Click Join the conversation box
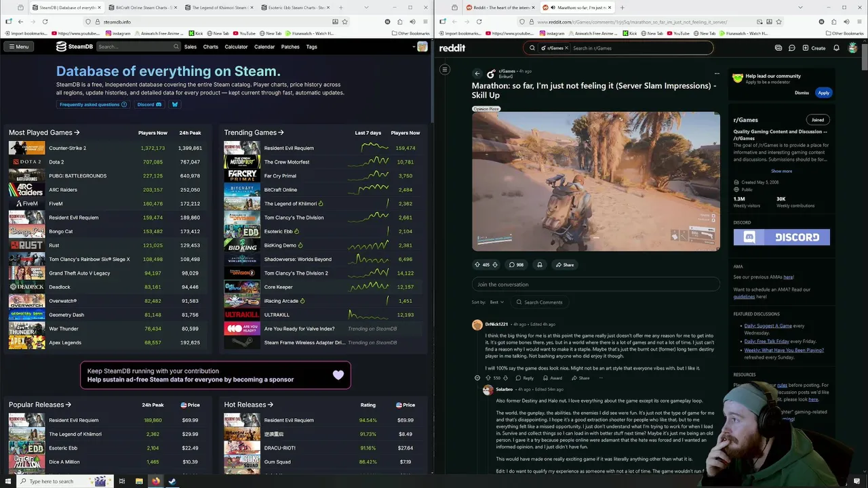The width and height of the screenshot is (868, 488). pos(595,285)
